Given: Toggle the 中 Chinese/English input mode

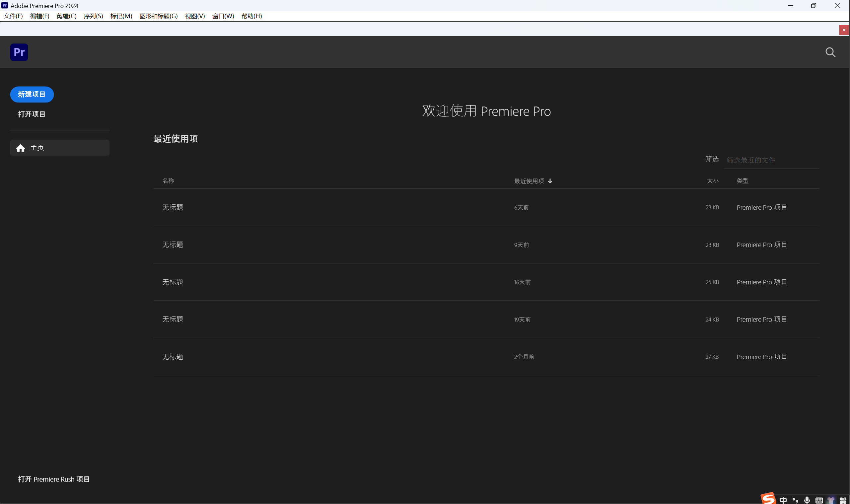Looking at the screenshot, I should 783,500.
